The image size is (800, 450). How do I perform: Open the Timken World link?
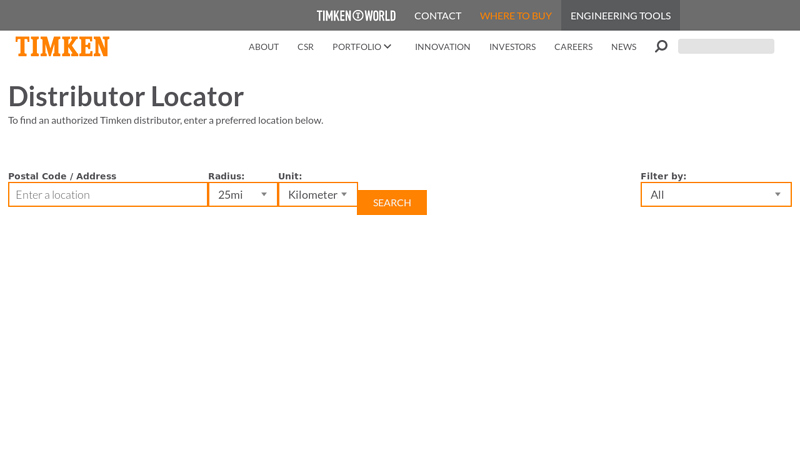356,16
